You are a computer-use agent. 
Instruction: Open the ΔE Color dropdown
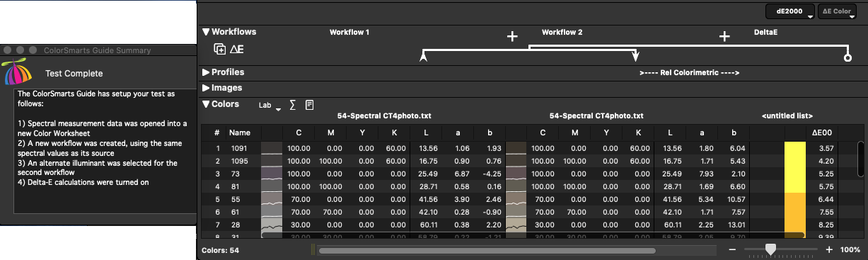point(836,11)
